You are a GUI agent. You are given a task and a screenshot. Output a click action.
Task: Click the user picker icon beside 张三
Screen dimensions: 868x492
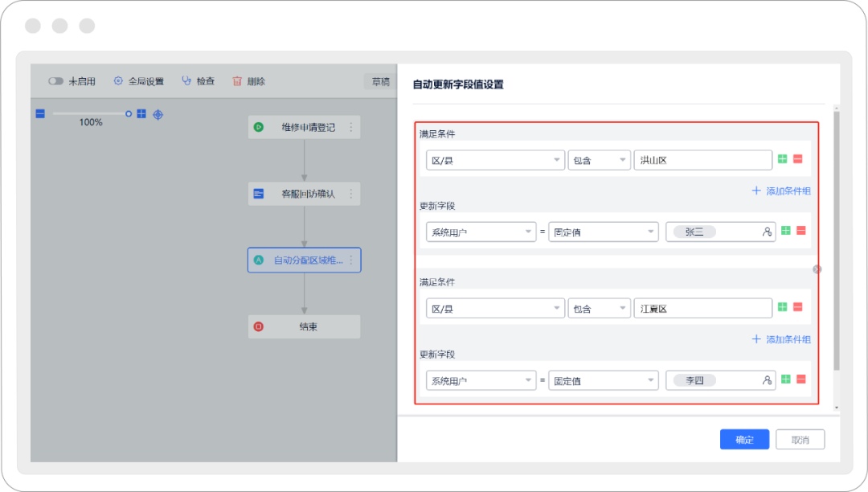[x=767, y=232]
